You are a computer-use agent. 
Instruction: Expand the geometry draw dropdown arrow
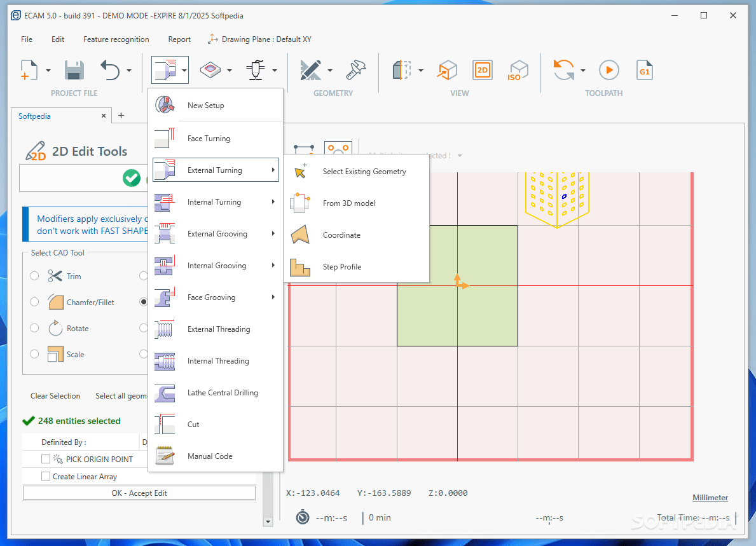pyautogui.click(x=330, y=71)
